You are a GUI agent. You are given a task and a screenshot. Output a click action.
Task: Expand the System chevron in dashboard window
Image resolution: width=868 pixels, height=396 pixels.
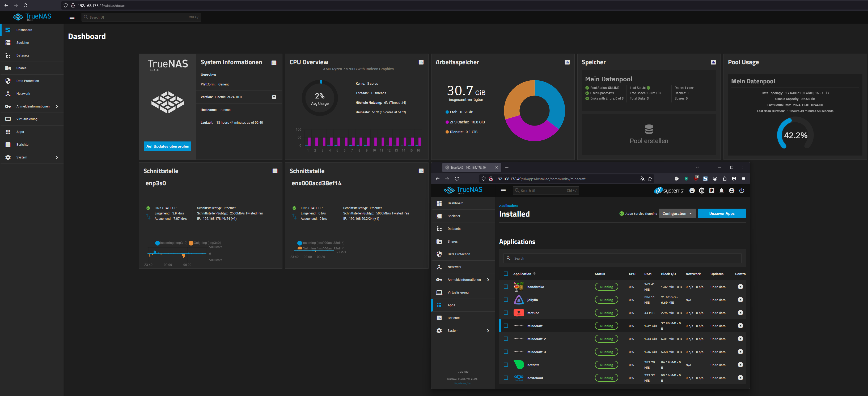(57, 157)
